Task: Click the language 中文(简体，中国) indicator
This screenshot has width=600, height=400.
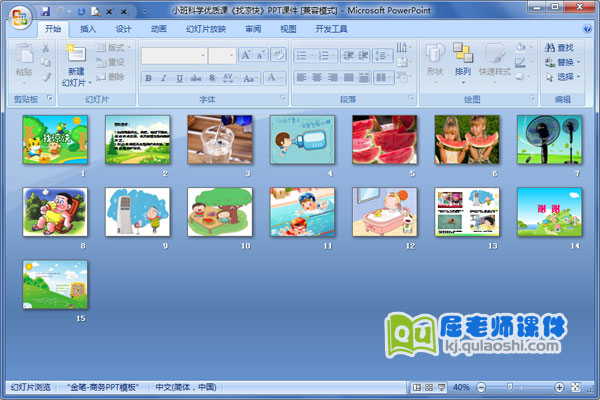Action: pos(186,387)
